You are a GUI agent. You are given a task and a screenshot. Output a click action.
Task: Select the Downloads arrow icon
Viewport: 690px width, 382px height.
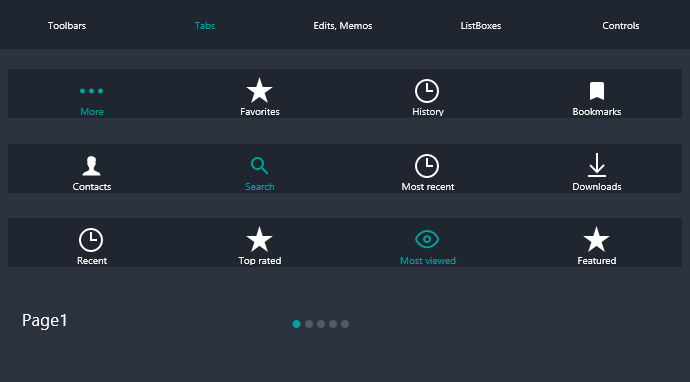pos(597,165)
